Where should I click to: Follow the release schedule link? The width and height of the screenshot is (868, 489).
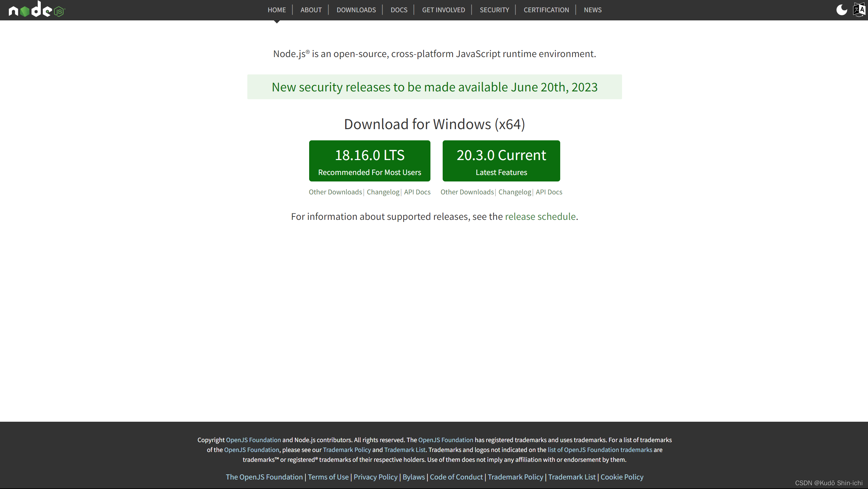540,216
